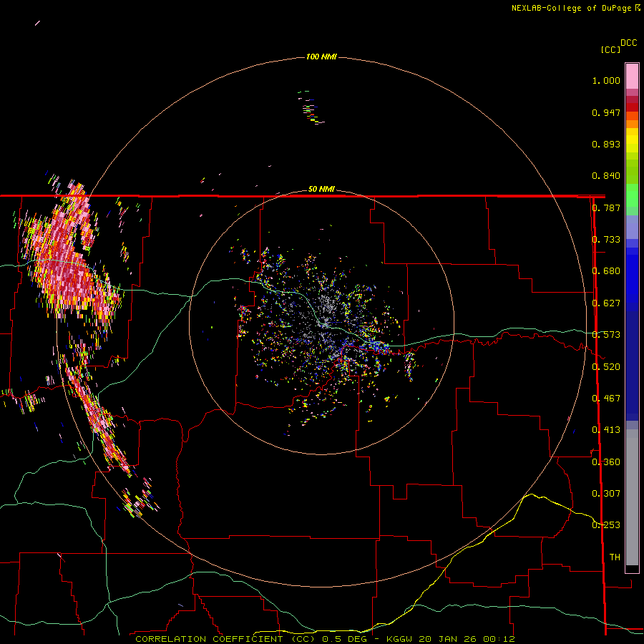Click the pink swatch at top of color bar
Image resolution: width=644 pixels, height=644 pixels.
pyautogui.click(x=632, y=76)
